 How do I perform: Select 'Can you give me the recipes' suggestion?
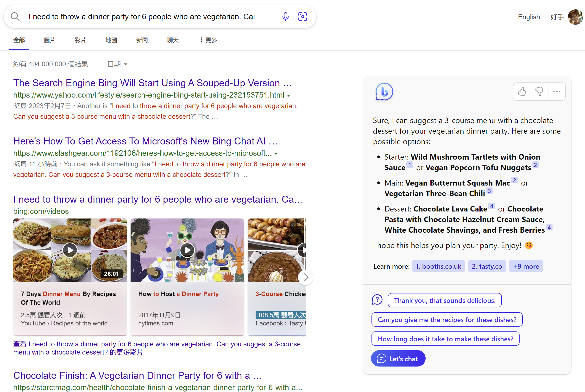pos(447,319)
